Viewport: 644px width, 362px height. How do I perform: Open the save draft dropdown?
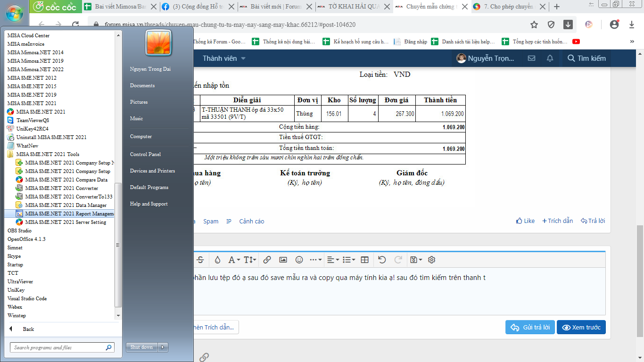click(416, 260)
